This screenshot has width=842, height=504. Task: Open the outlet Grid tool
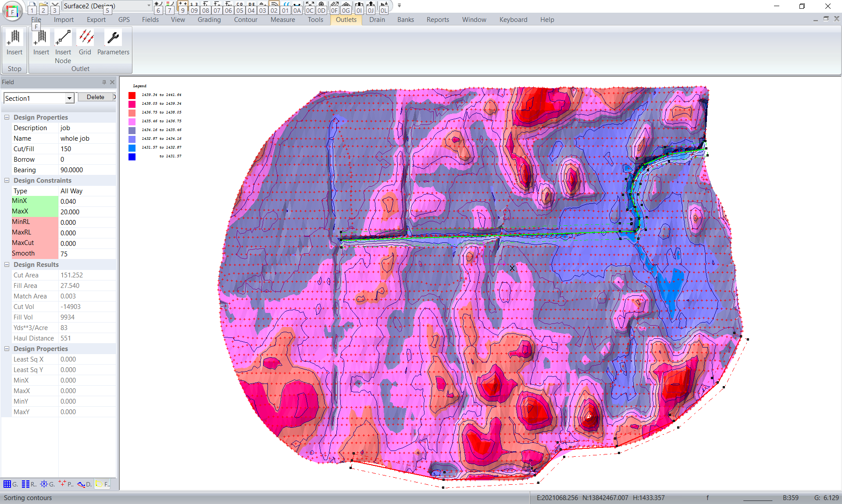point(85,38)
